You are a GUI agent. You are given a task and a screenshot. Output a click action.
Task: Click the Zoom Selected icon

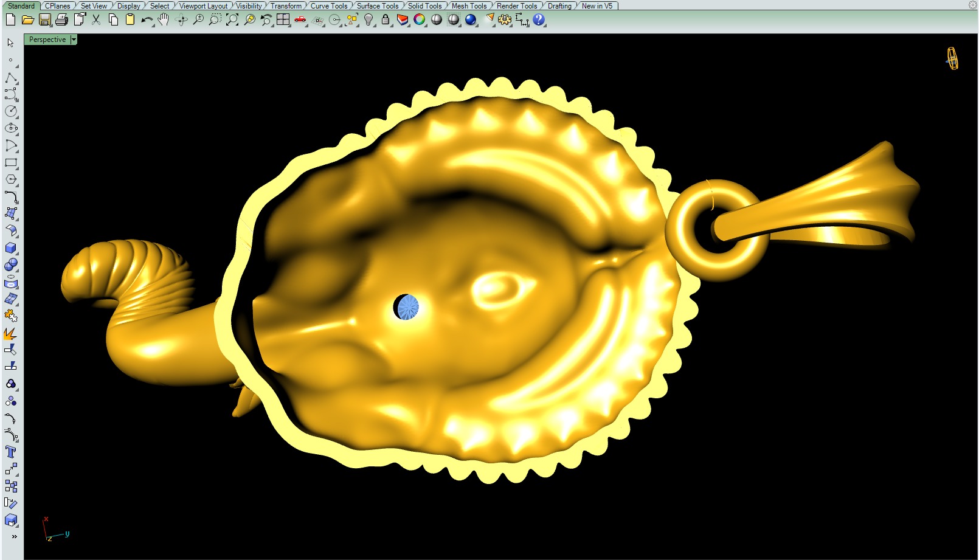tap(249, 19)
